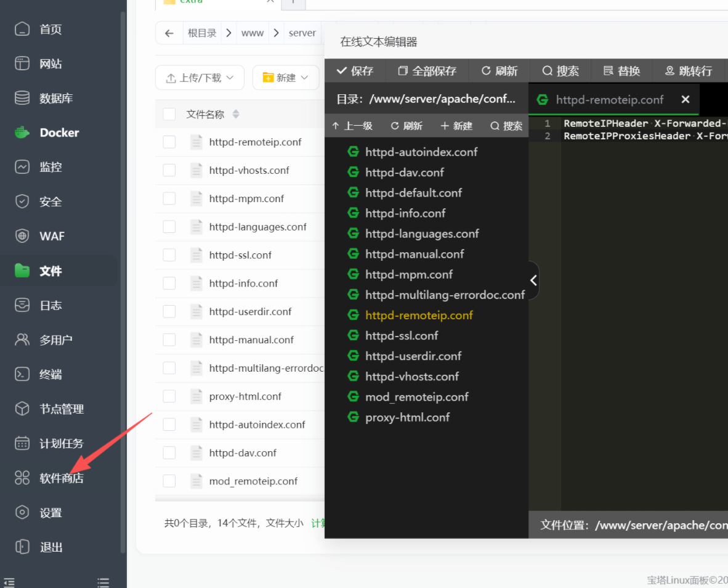The image size is (728, 588).
Task: Open the 终端 terminal icon
Action: tap(22, 374)
